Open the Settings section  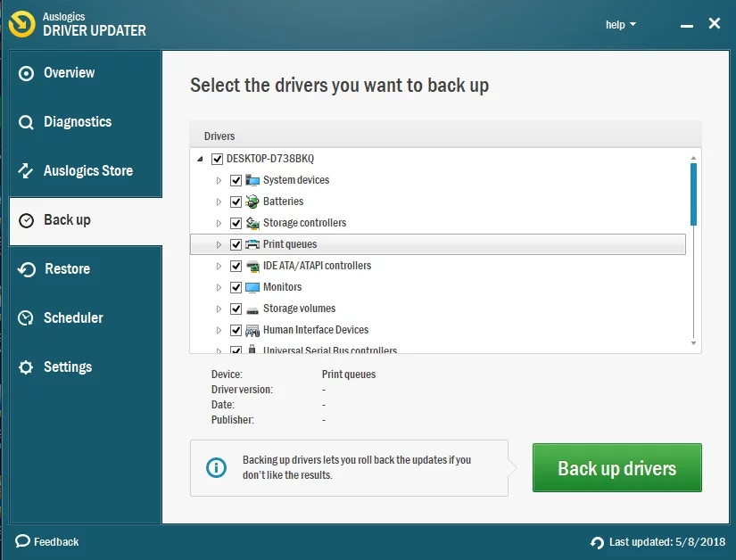pos(86,366)
